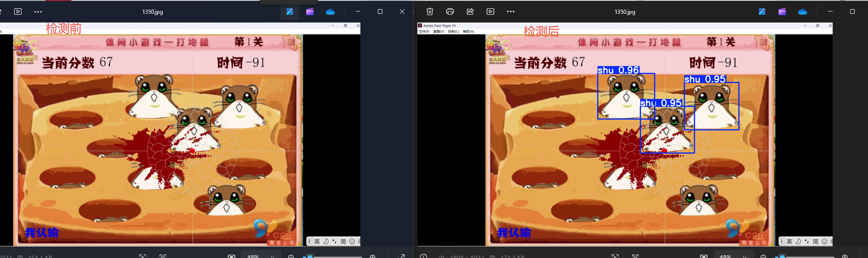Click 1350.jpg title in left window

(x=153, y=12)
